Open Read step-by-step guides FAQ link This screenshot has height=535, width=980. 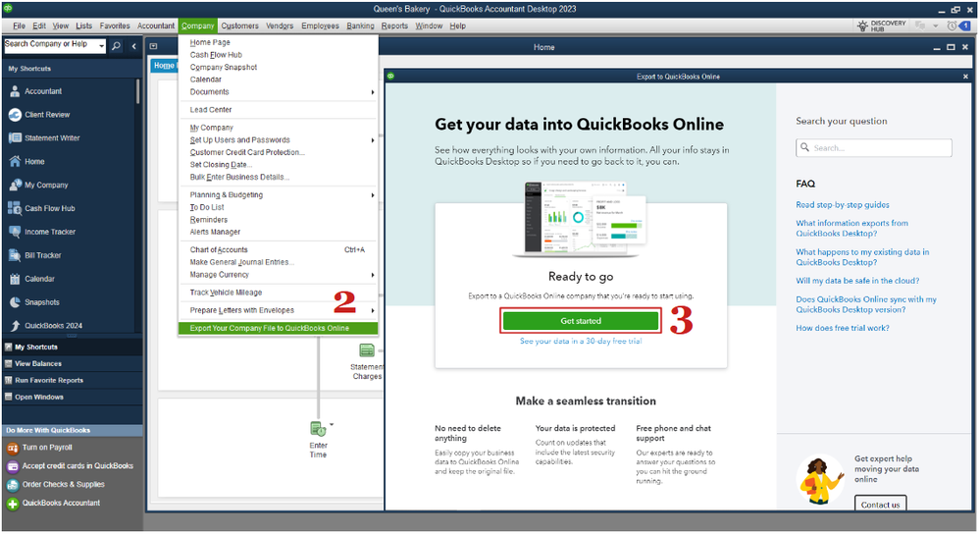pyautogui.click(x=842, y=205)
